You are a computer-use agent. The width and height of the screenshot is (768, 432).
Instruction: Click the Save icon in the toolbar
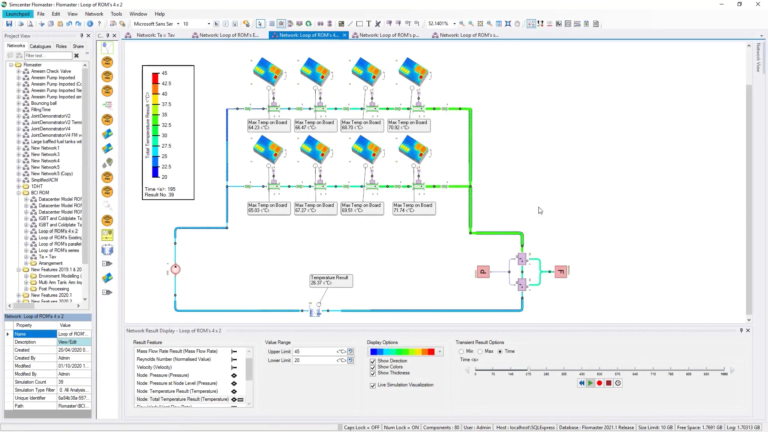(9, 24)
